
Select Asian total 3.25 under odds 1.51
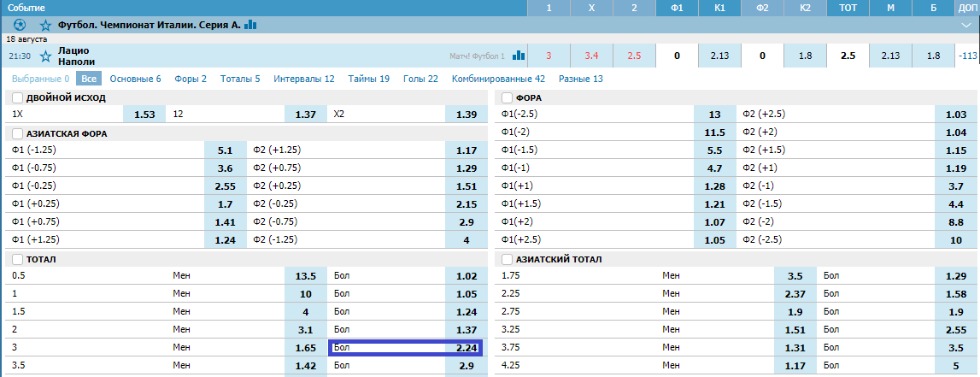coord(795,329)
